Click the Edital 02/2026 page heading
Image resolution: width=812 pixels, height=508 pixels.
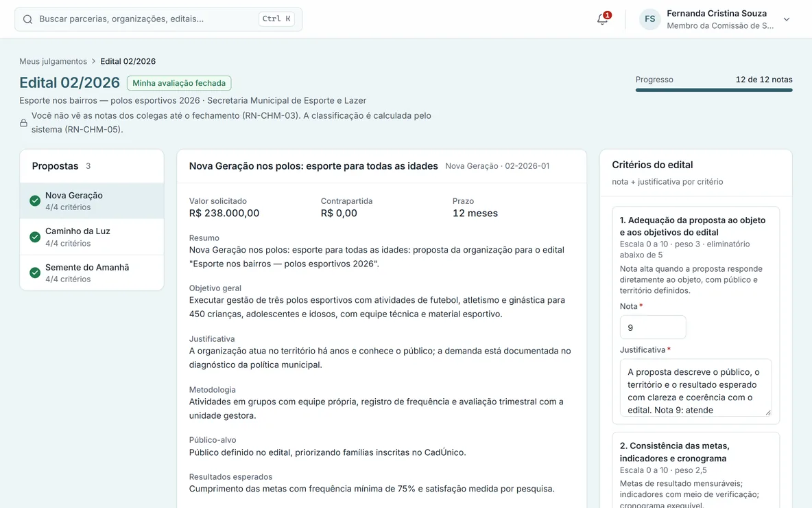69,82
